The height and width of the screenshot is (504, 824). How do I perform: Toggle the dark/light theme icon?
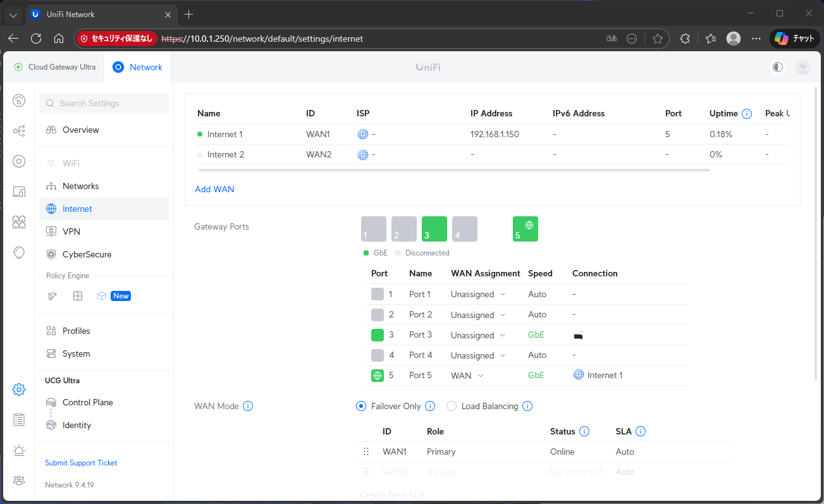(778, 67)
